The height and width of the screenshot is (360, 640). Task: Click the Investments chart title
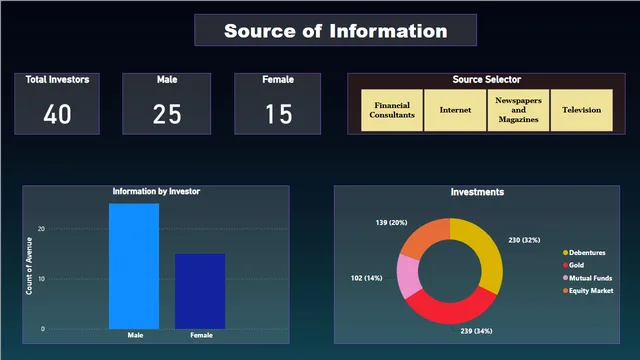click(477, 192)
